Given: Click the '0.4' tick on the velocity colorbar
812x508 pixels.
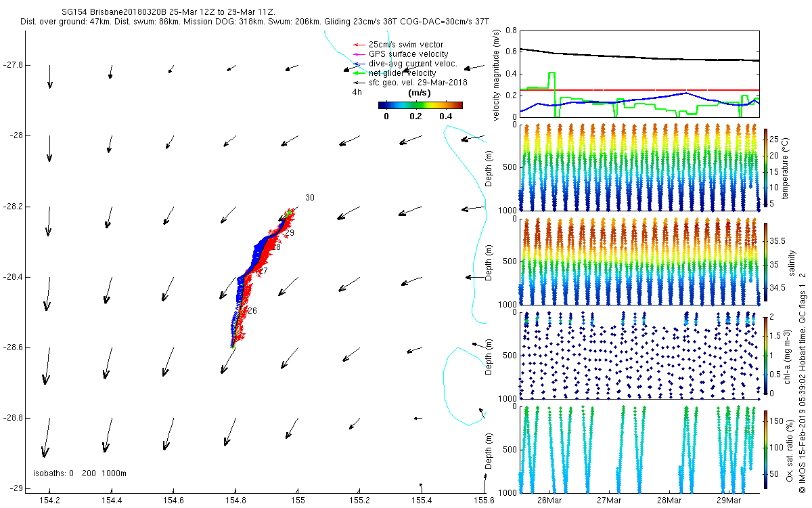Looking at the screenshot, I should [x=445, y=116].
